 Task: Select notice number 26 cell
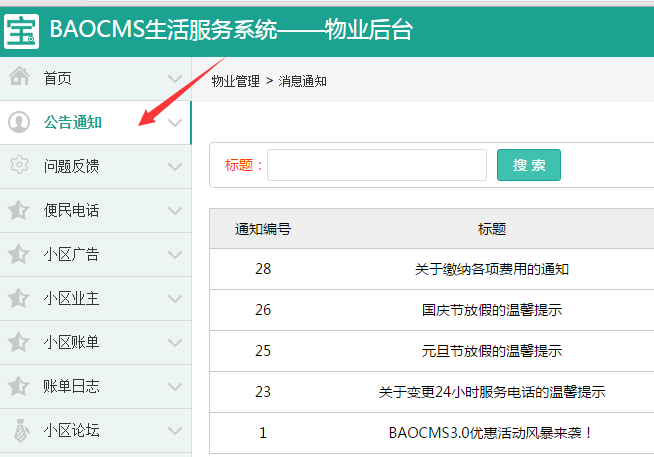tap(263, 310)
